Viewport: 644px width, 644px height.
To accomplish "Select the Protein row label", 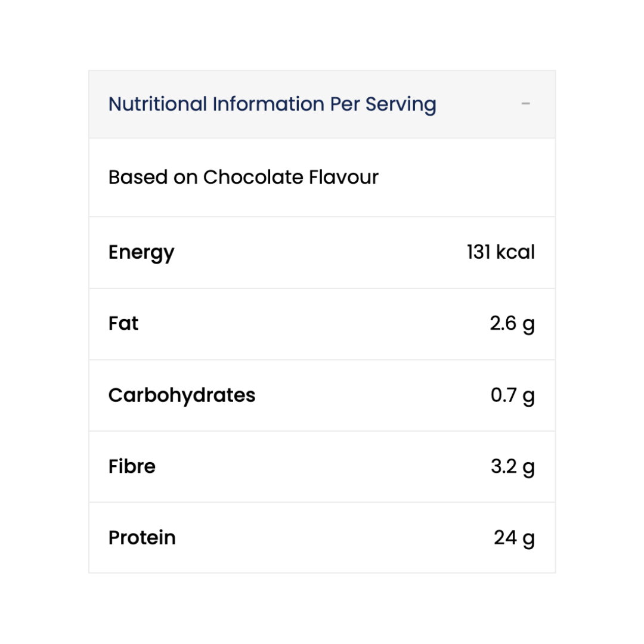I will [x=142, y=537].
